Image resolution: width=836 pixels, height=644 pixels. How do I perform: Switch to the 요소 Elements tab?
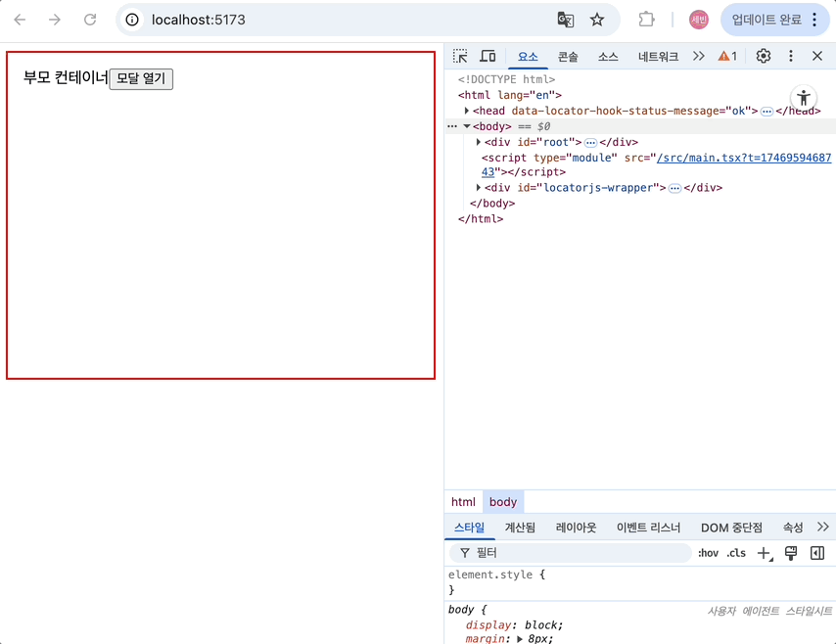tap(528, 57)
